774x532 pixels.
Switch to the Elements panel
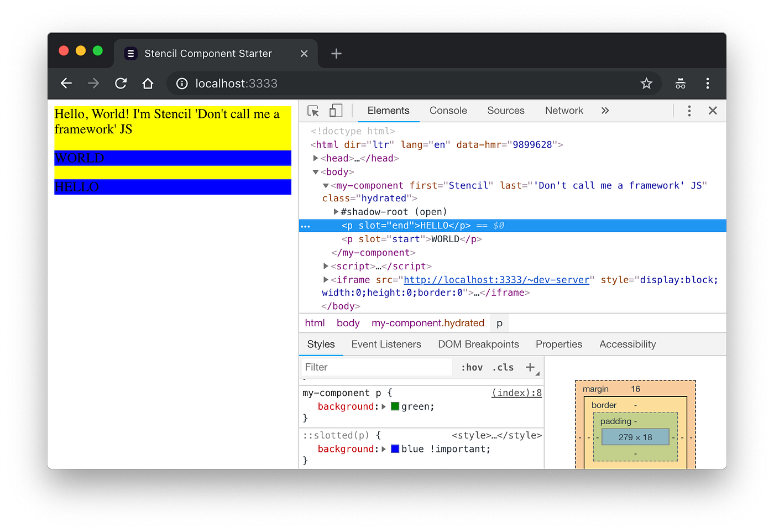[389, 111]
